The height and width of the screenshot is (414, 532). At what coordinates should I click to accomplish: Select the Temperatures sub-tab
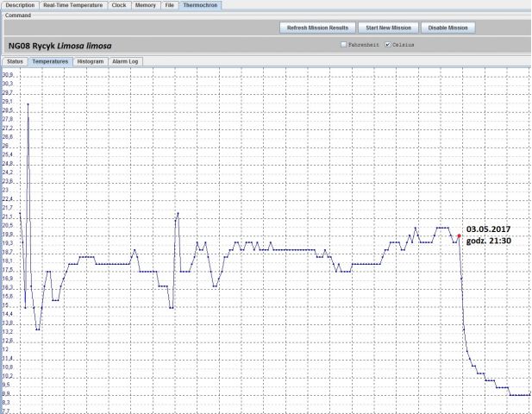(50, 62)
